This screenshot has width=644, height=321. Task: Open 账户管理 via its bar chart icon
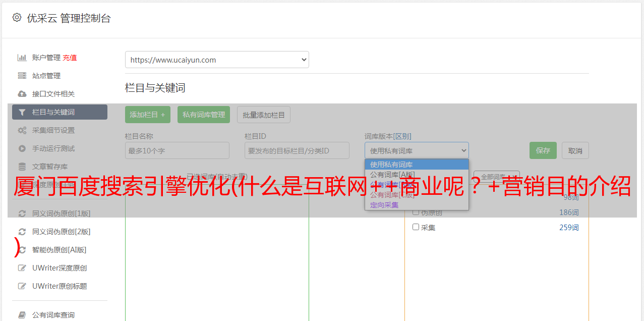tap(22, 58)
